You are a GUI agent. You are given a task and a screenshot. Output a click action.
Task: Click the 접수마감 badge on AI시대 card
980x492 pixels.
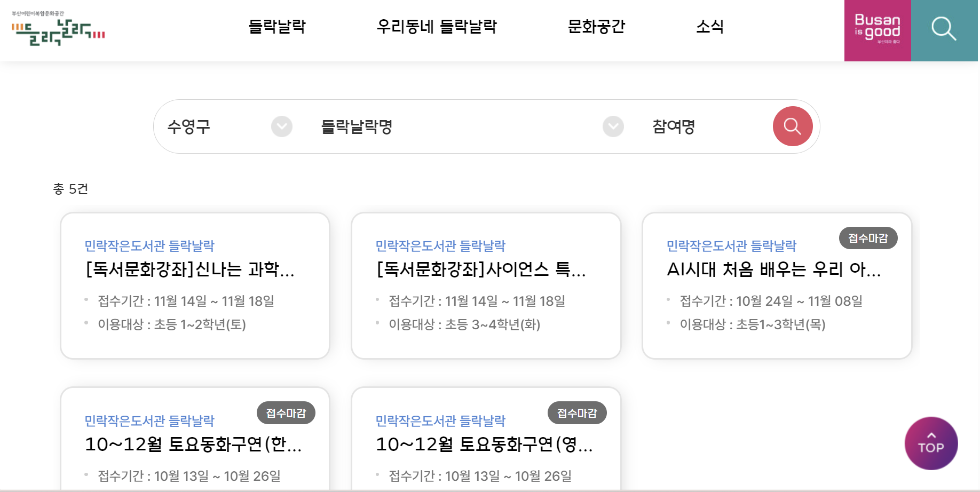pyautogui.click(x=868, y=239)
